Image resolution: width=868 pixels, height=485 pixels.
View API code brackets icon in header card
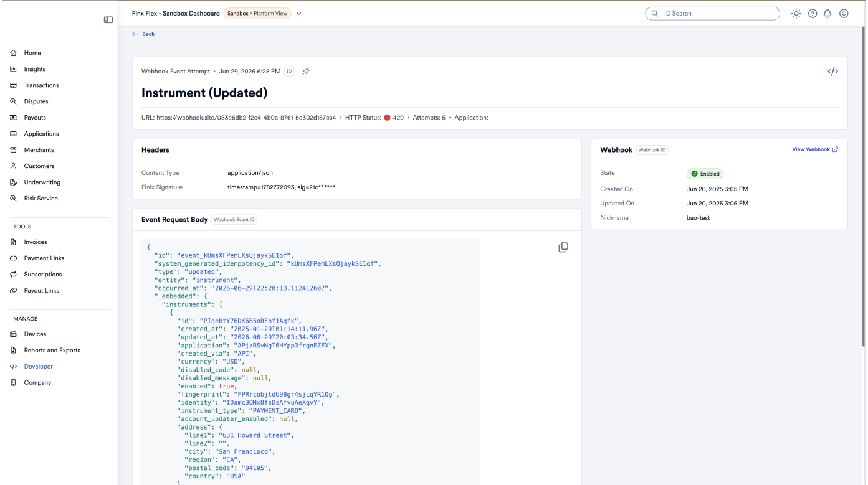tap(832, 72)
